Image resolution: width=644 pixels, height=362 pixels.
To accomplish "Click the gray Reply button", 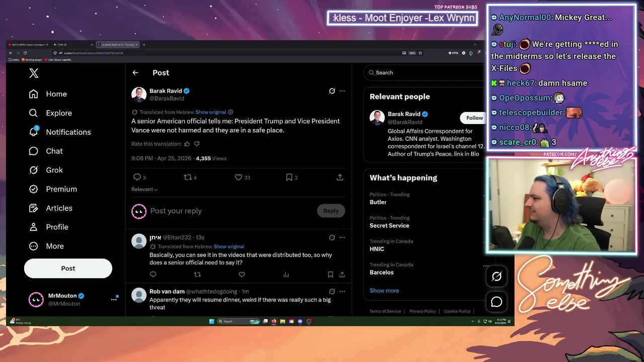I will (331, 211).
